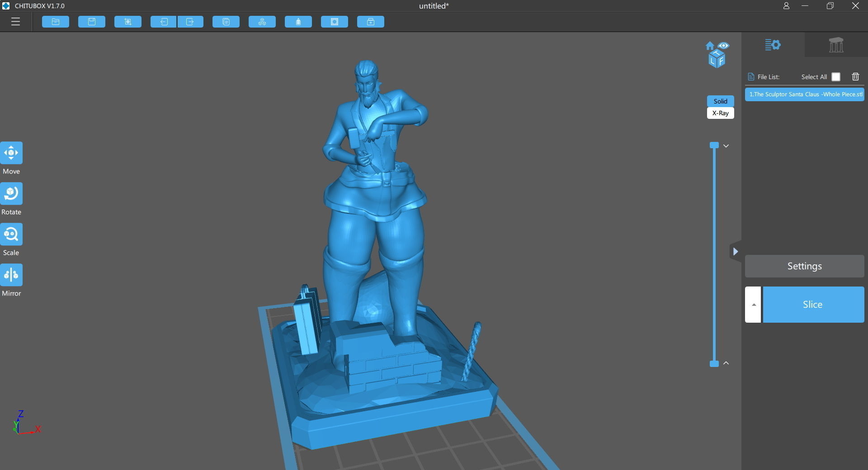Select The Sculptor Santa Claus file entry

[805, 94]
